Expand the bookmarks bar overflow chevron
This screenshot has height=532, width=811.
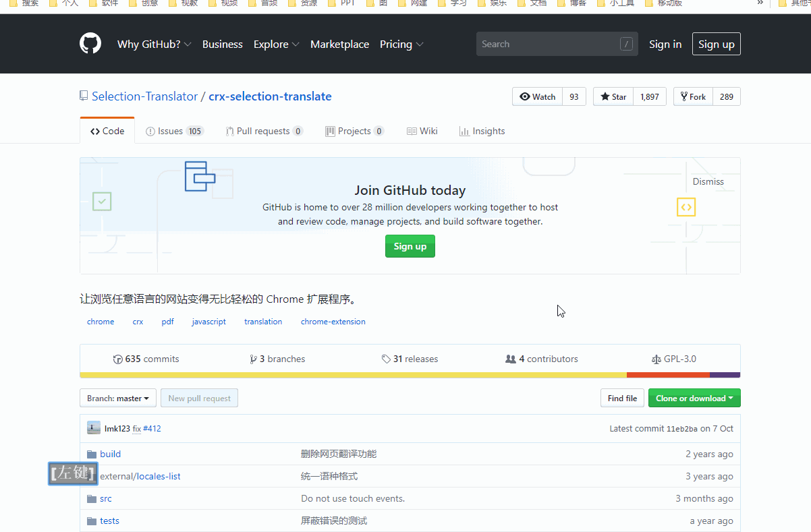(760, 3)
